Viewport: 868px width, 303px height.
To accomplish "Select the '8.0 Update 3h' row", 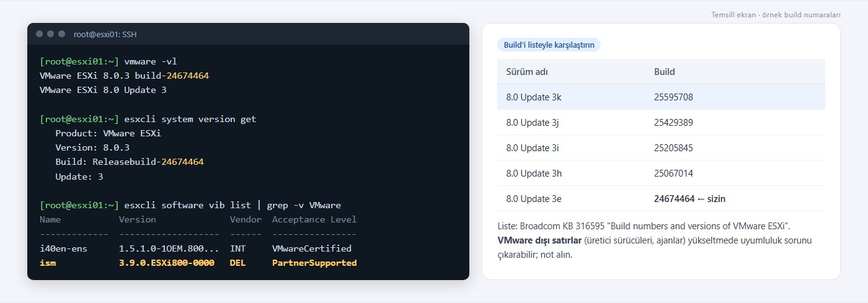I will coord(661,173).
